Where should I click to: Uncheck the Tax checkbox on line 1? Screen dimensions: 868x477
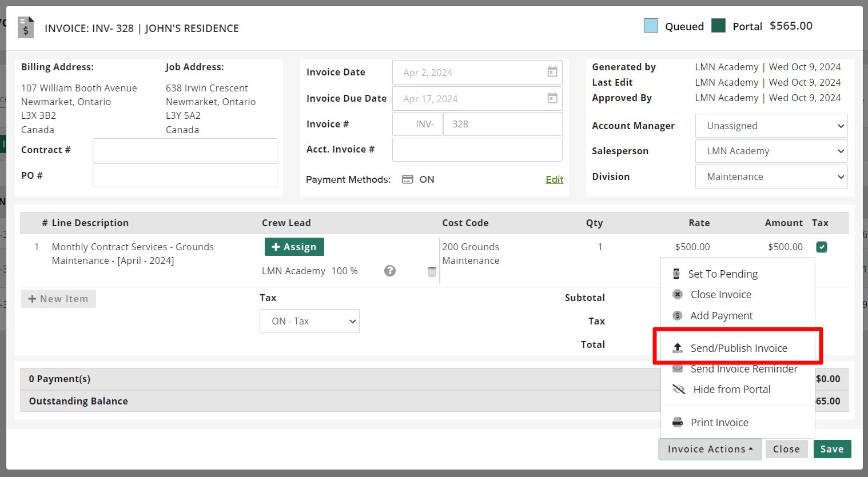[822, 247]
